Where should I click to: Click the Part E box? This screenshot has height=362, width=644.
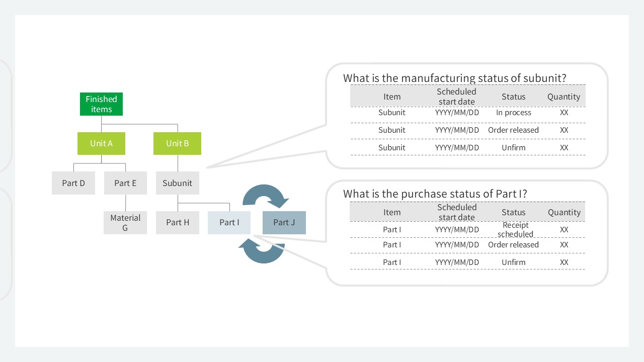tap(125, 183)
